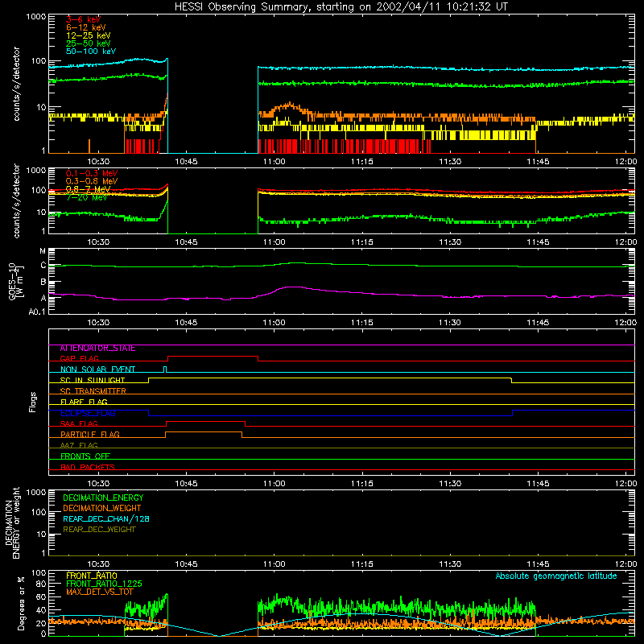The image size is (644, 644).
Task: Click 'counts/s/detector' axis label of MeV panel
Action: pyautogui.click(x=16, y=200)
